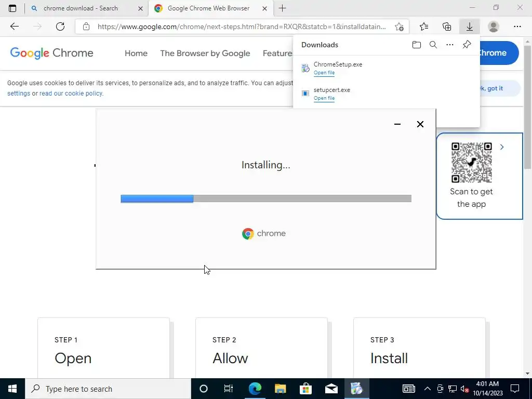532x399 pixels.
Task: Open the news and interests tray icon
Action: click(x=408, y=389)
